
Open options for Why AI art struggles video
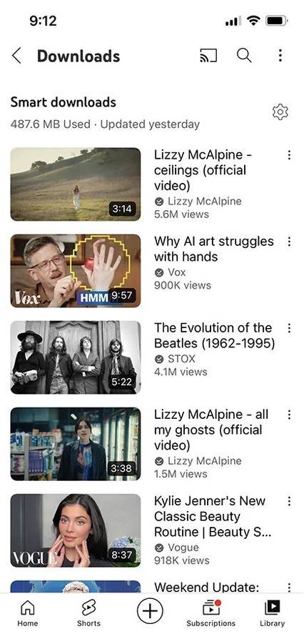point(289,242)
